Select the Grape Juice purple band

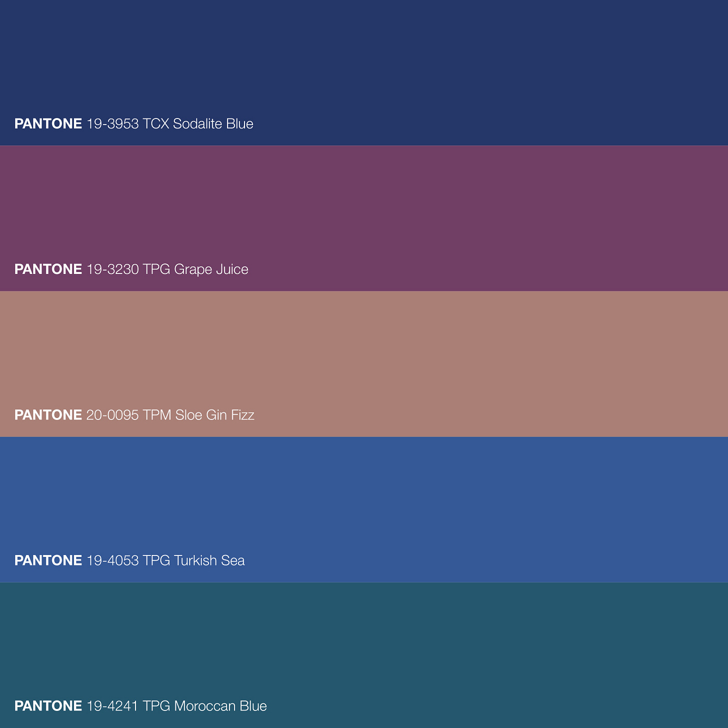pos(364,218)
